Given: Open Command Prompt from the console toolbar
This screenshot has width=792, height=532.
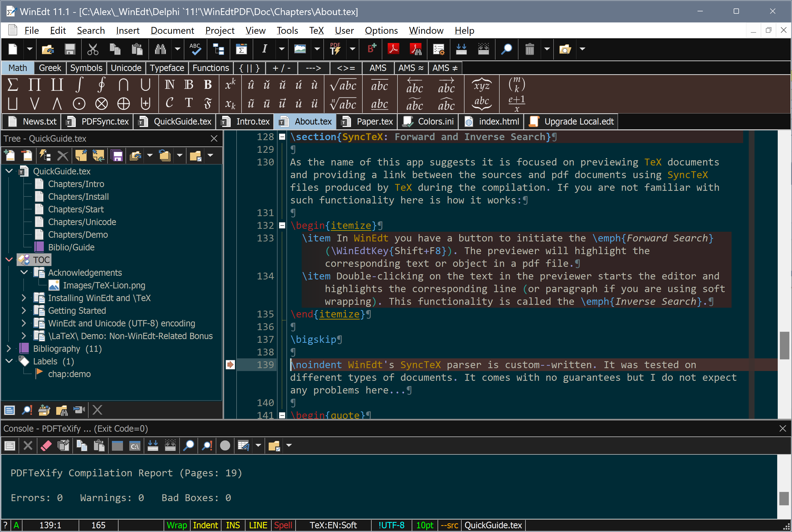Looking at the screenshot, I should click(134, 445).
